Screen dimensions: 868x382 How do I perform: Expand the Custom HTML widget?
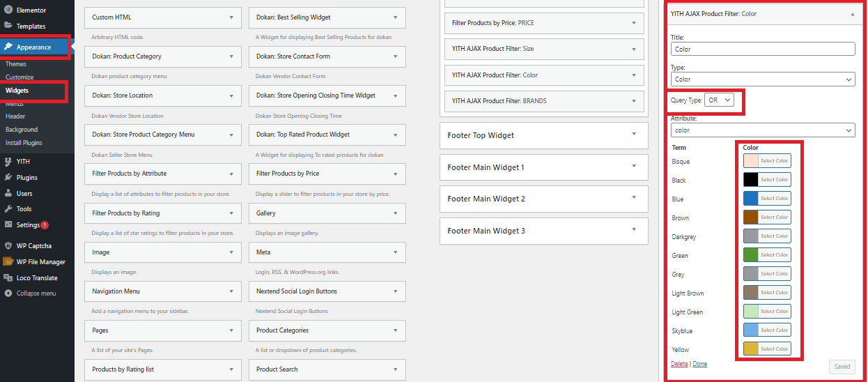(231, 17)
